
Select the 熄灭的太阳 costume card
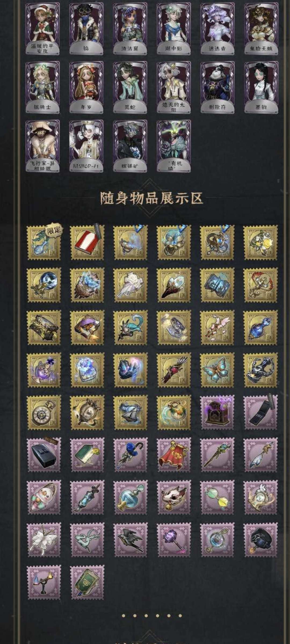[x=174, y=87]
